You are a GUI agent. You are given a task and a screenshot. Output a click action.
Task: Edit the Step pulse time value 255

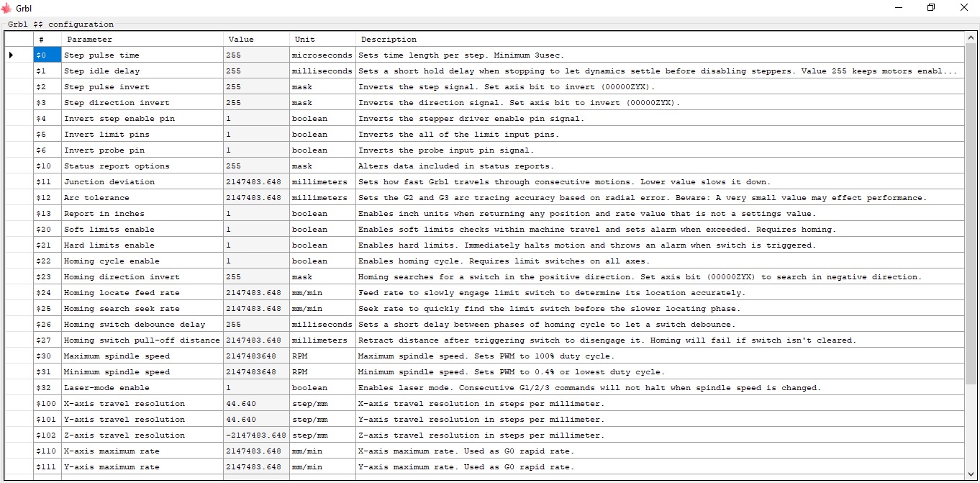point(256,55)
